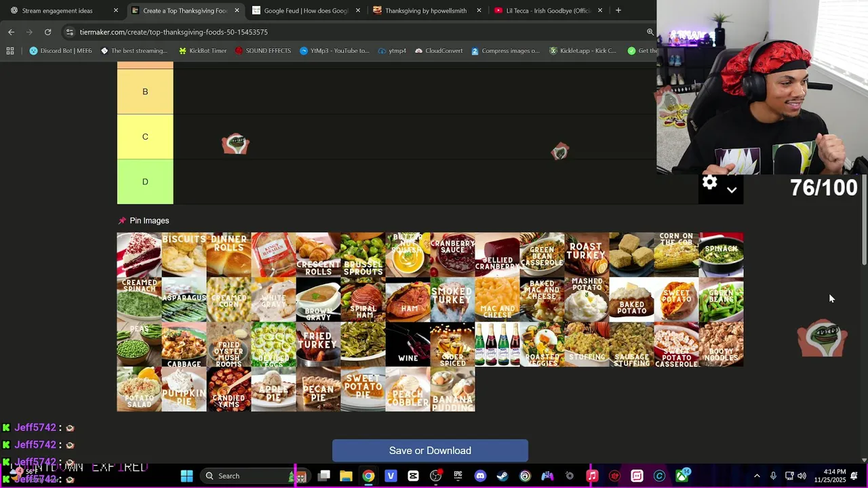This screenshot has width=868, height=488.
Task: Open the SOUND EFFECTS bookmark
Action: 262,51
